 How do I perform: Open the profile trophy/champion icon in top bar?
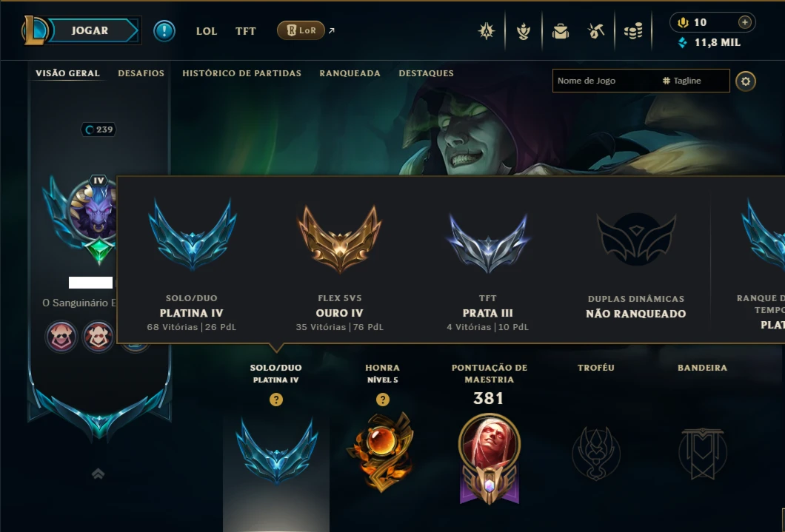point(486,31)
